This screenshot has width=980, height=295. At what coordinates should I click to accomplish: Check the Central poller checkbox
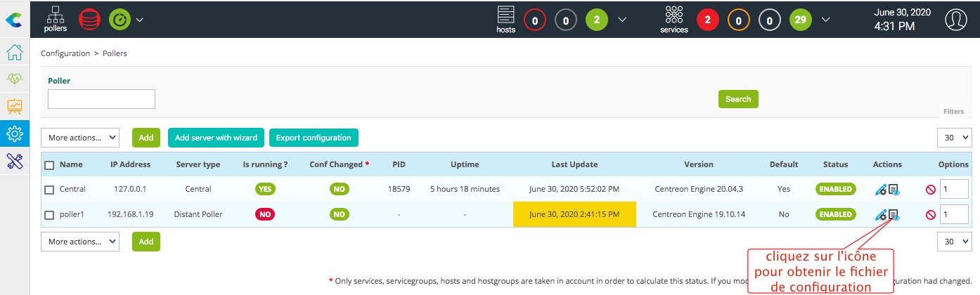(49, 190)
